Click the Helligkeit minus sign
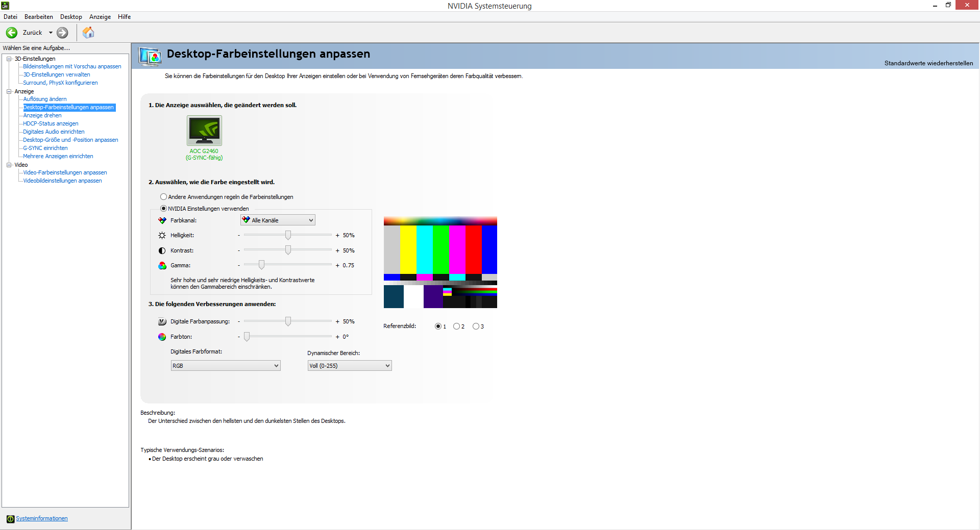Viewport: 980px width, 530px height. [239, 236]
